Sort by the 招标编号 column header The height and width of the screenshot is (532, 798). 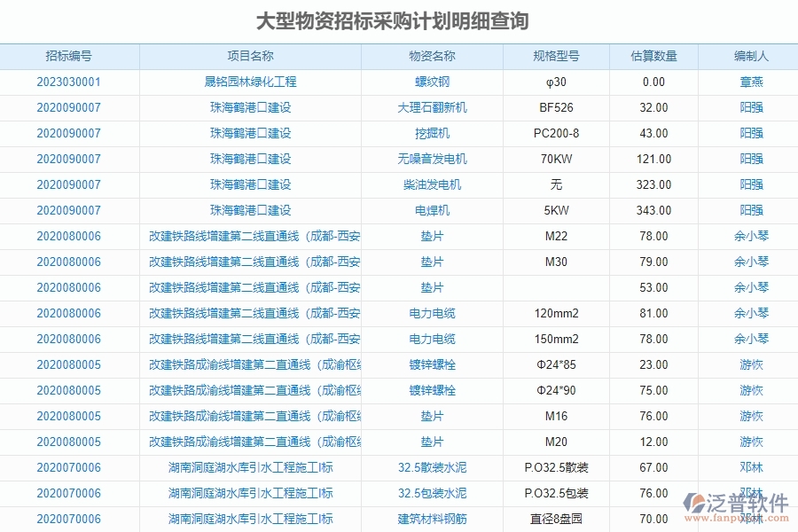click(x=68, y=55)
